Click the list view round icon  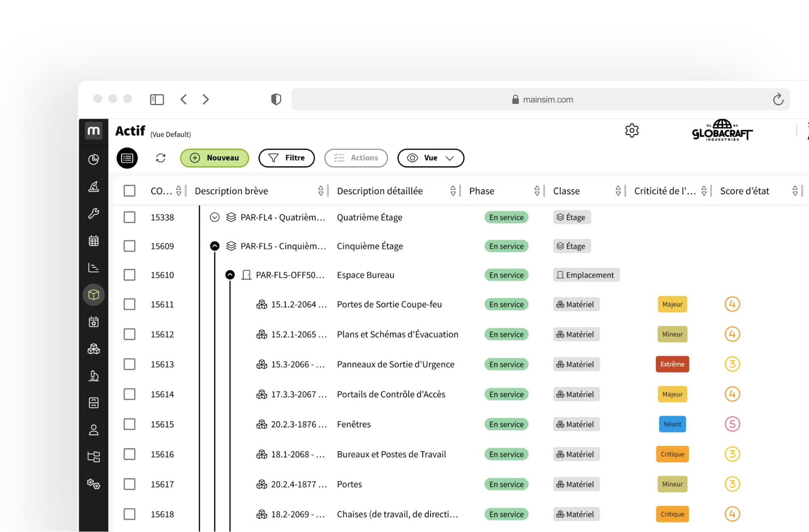tap(127, 158)
